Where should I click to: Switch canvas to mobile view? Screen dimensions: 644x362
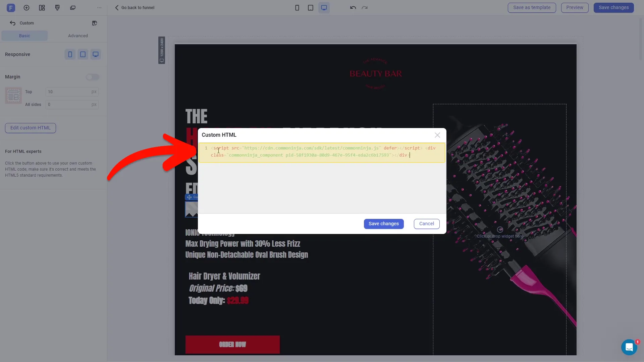pos(297,8)
